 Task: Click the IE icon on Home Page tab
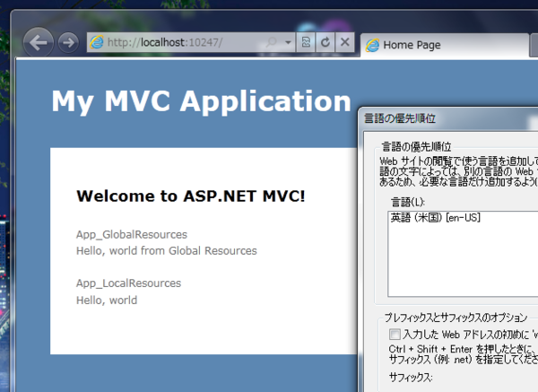point(372,46)
